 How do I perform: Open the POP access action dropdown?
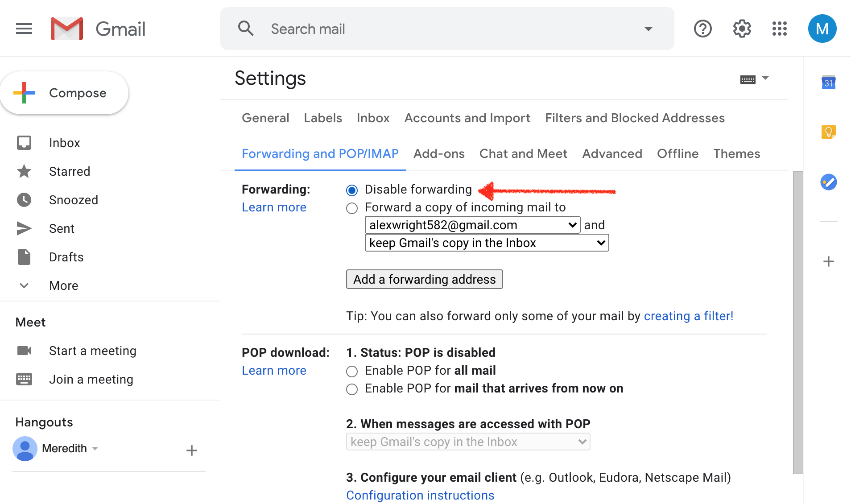468,442
